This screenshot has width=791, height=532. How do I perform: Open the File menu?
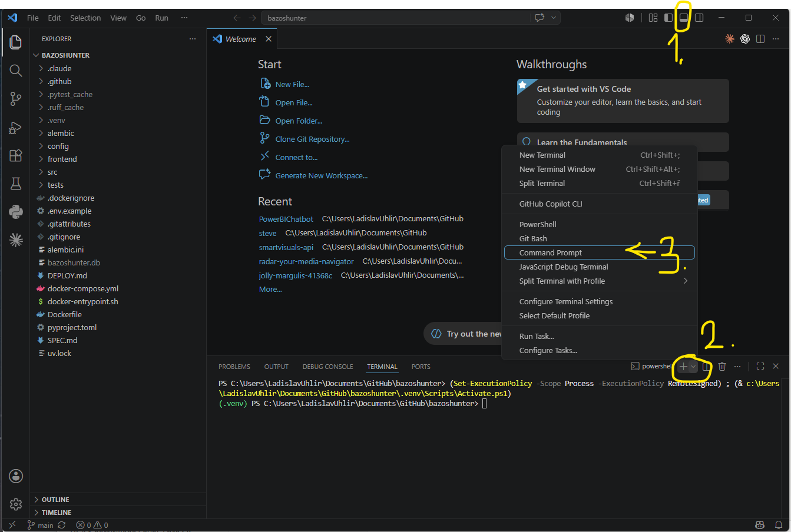coord(33,18)
